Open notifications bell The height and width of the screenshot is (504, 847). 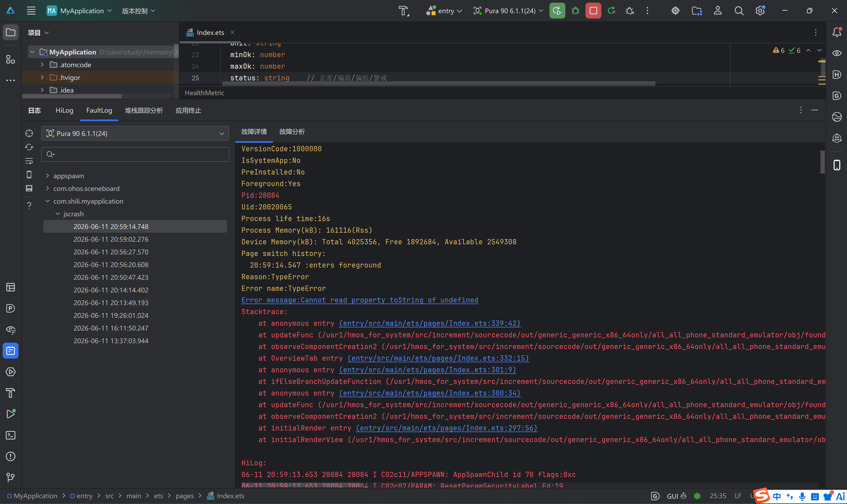coord(837,32)
